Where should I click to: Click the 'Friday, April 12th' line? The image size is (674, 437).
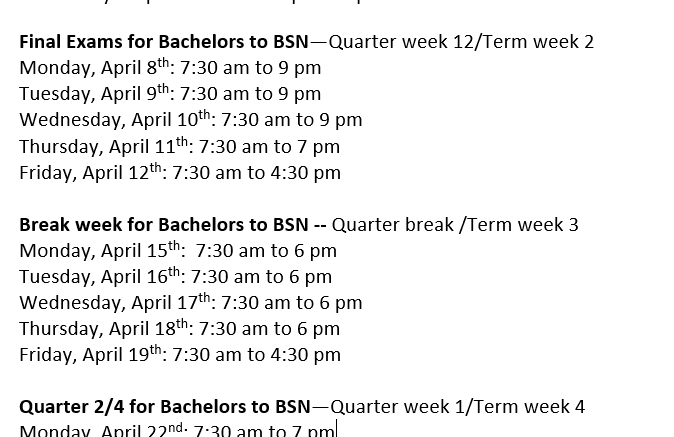(x=180, y=173)
